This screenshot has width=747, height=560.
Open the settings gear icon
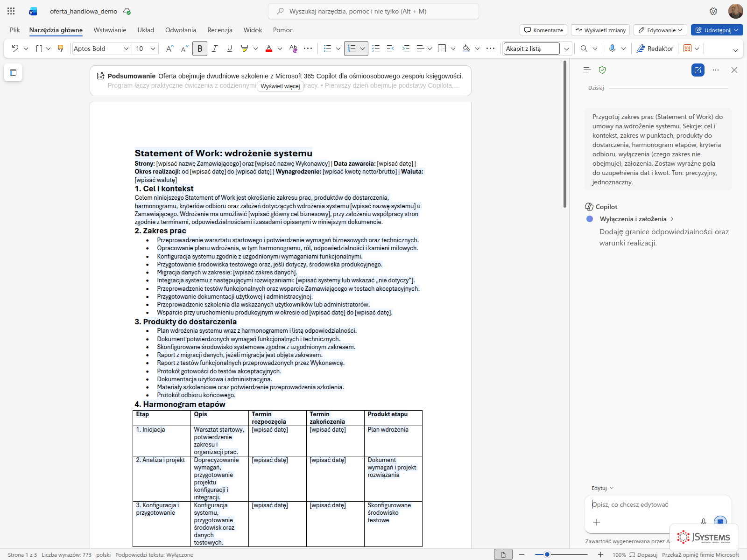point(713,11)
